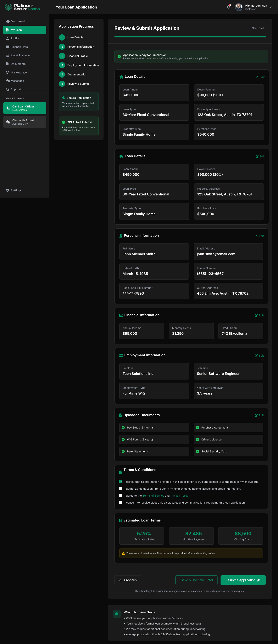Screen dimensions: 278x644
Task: Click the Platinum Secure Loans logo
Action: tap(22, 7)
